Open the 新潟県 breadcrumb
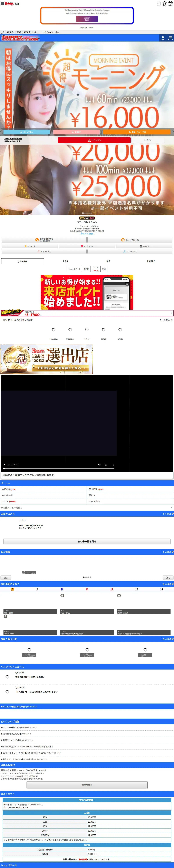 pyautogui.click(x=10, y=32)
